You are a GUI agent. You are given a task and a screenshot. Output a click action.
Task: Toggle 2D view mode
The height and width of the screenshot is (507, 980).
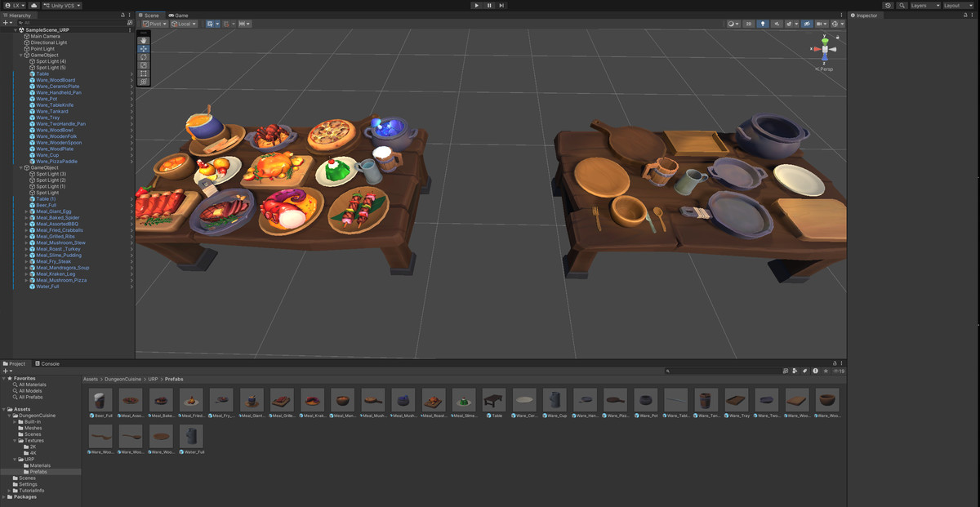(749, 23)
